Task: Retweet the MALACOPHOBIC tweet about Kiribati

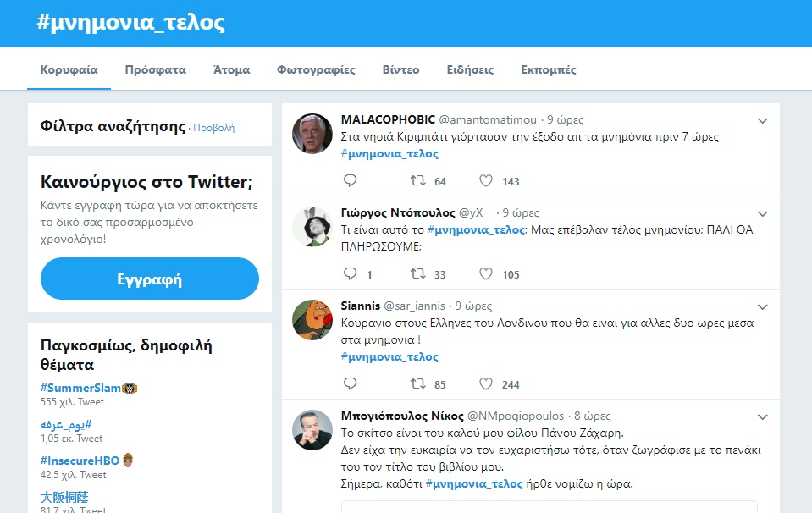Action: pyautogui.click(x=417, y=181)
